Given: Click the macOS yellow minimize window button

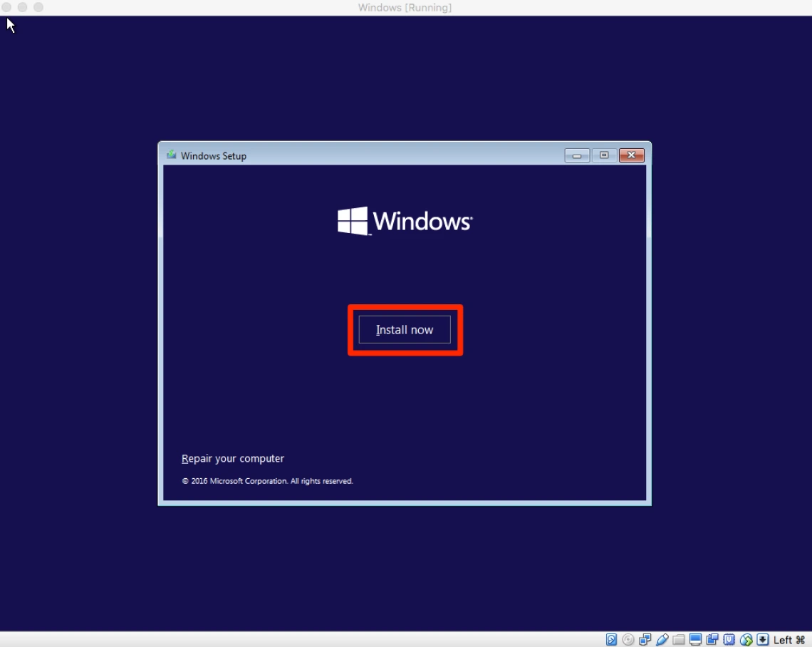Looking at the screenshot, I should 22,7.
